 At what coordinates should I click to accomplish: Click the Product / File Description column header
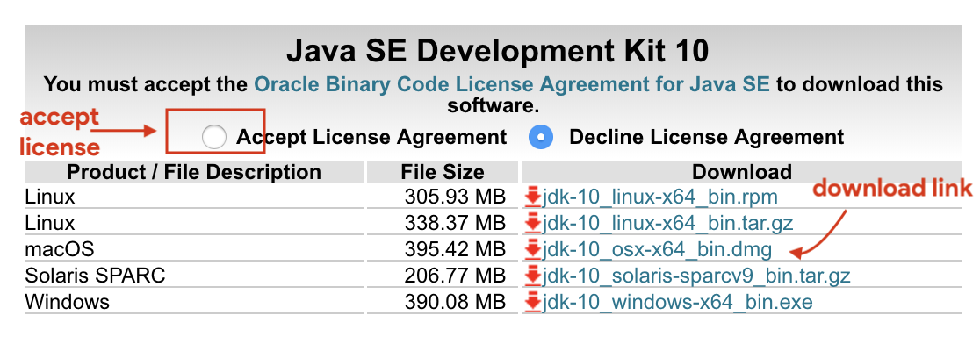(194, 172)
